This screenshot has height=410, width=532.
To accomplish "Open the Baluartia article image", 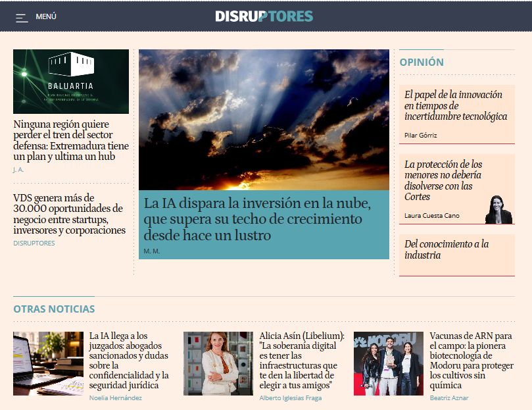I will click(71, 82).
